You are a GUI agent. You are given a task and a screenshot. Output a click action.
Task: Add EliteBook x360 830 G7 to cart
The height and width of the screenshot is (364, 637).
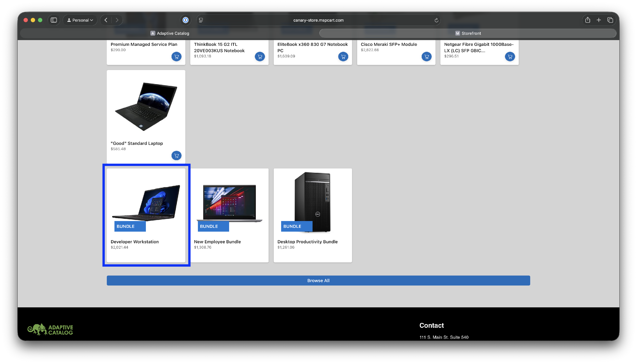343,56
